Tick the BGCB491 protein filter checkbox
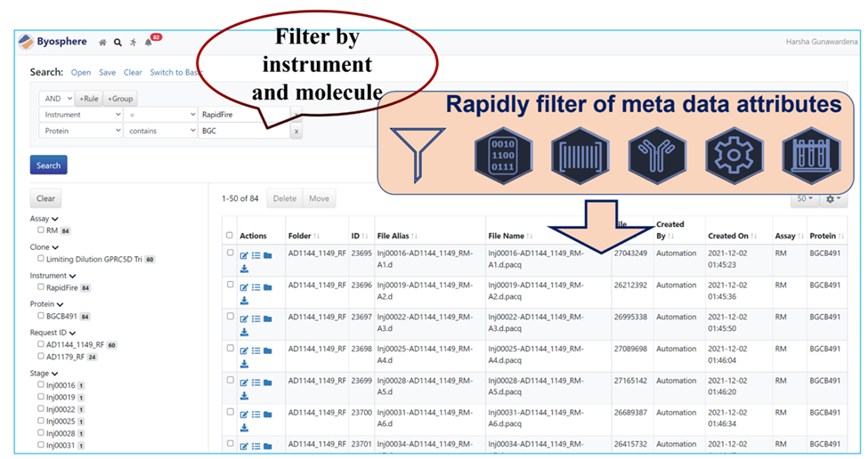868x459 pixels. tap(41, 315)
